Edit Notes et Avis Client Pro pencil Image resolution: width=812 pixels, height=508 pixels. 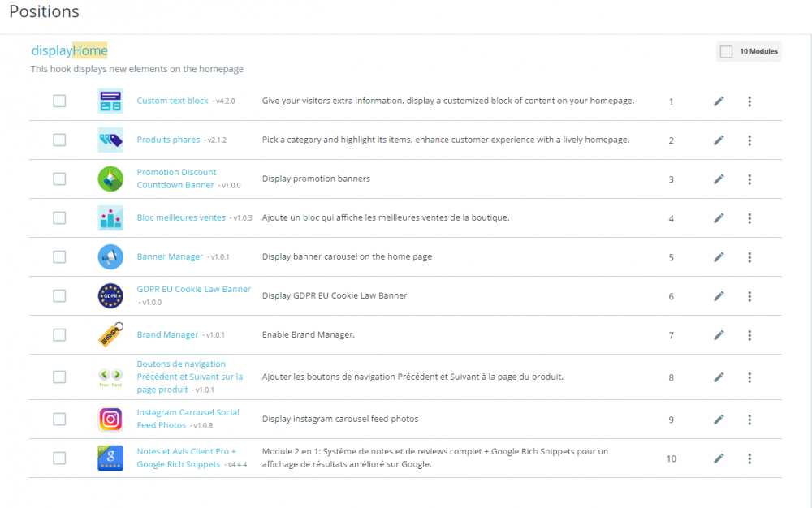[x=719, y=458]
